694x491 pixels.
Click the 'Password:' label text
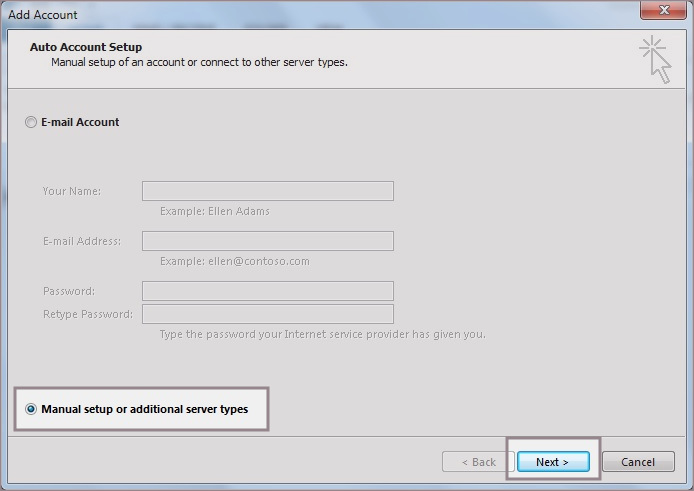click(x=68, y=291)
